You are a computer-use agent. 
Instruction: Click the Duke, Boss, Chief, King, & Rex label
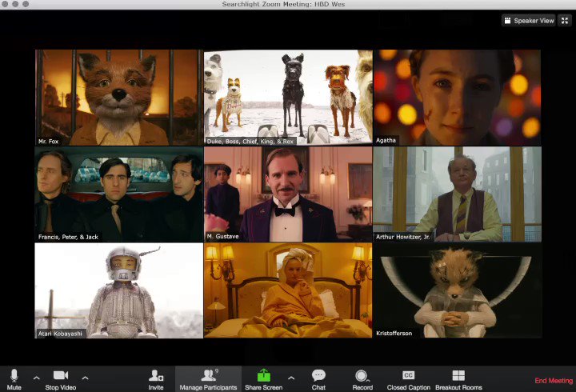point(250,142)
